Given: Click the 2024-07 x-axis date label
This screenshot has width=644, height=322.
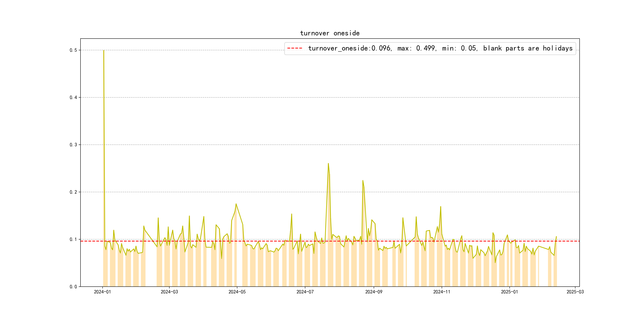Looking at the screenshot, I should tap(305, 292).
